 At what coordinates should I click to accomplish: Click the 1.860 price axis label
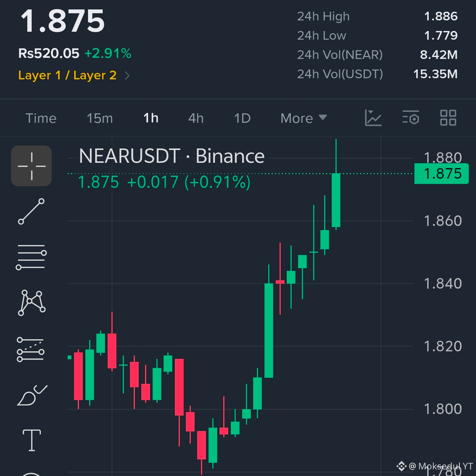443,221
